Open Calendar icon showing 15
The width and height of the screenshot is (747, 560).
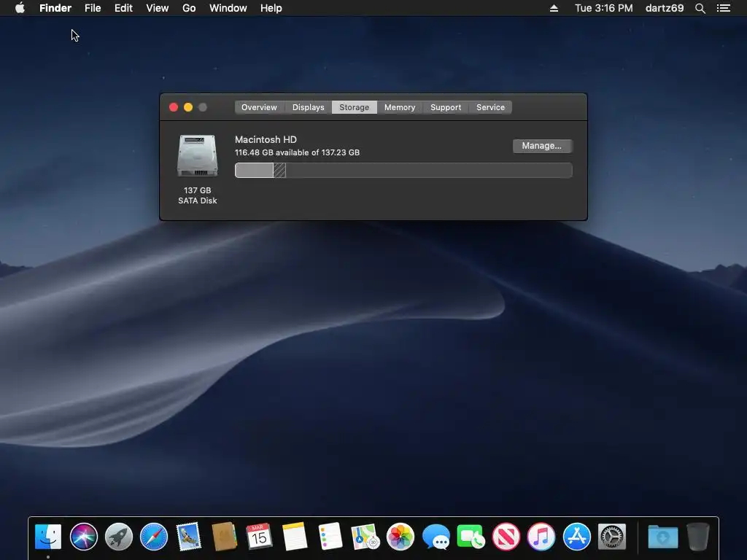pyautogui.click(x=259, y=537)
